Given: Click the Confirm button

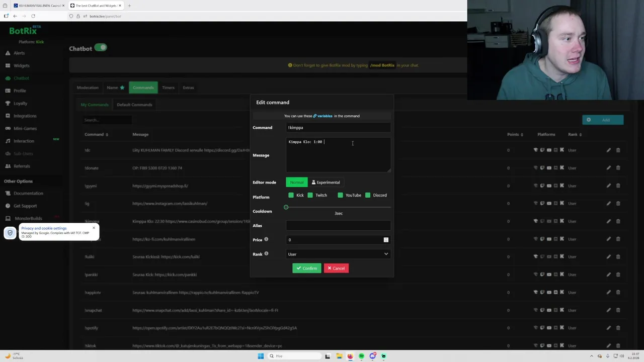Looking at the screenshot, I should (306, 268).
